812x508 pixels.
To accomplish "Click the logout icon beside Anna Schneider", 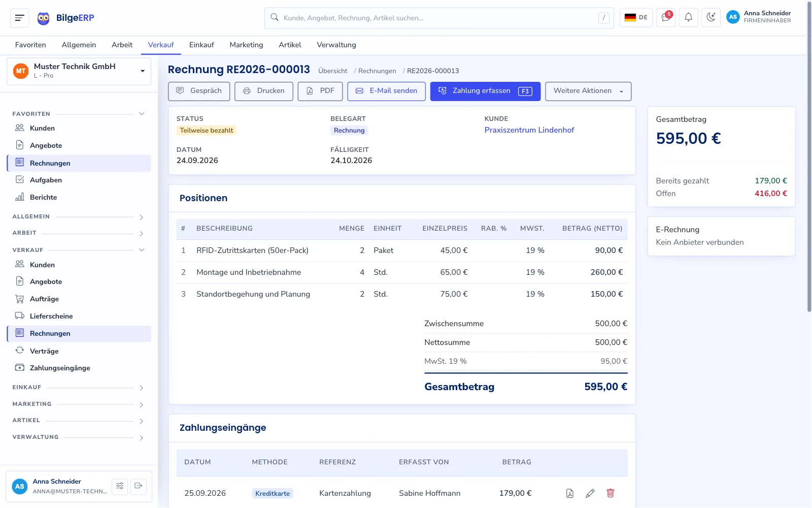I will (139, 486).
